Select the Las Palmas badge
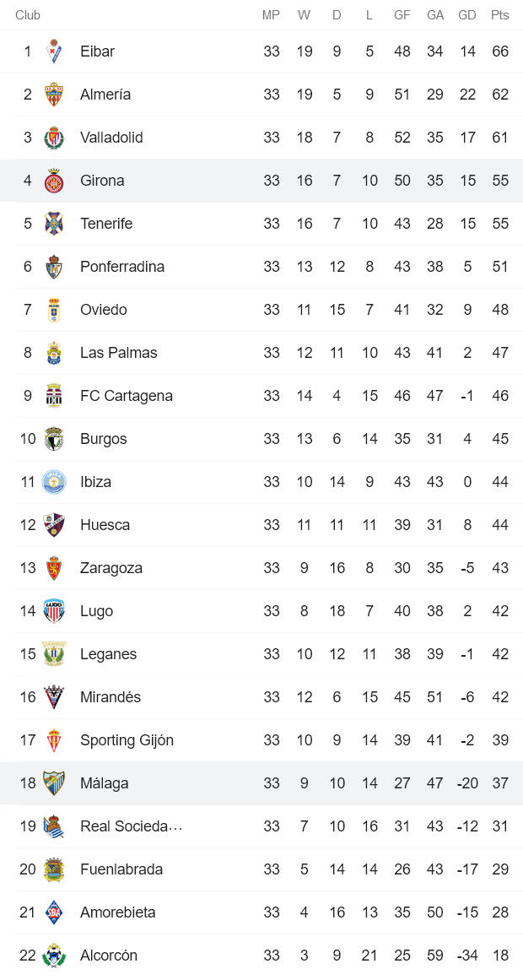 pos(53,353)
